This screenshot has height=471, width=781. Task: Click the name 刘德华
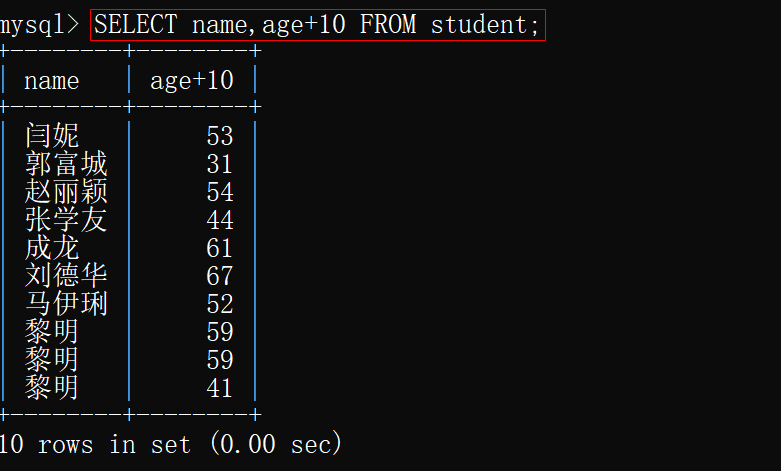66,275
